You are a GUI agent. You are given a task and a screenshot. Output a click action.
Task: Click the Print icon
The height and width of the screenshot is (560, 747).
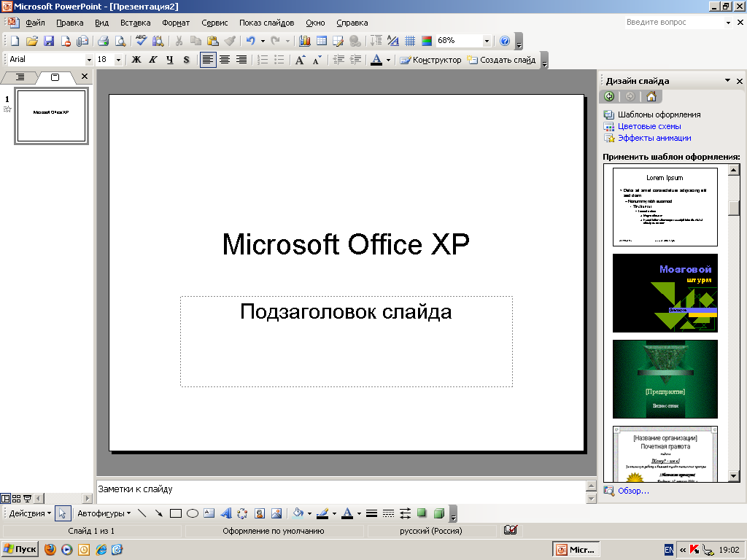(x=104, y=42)
